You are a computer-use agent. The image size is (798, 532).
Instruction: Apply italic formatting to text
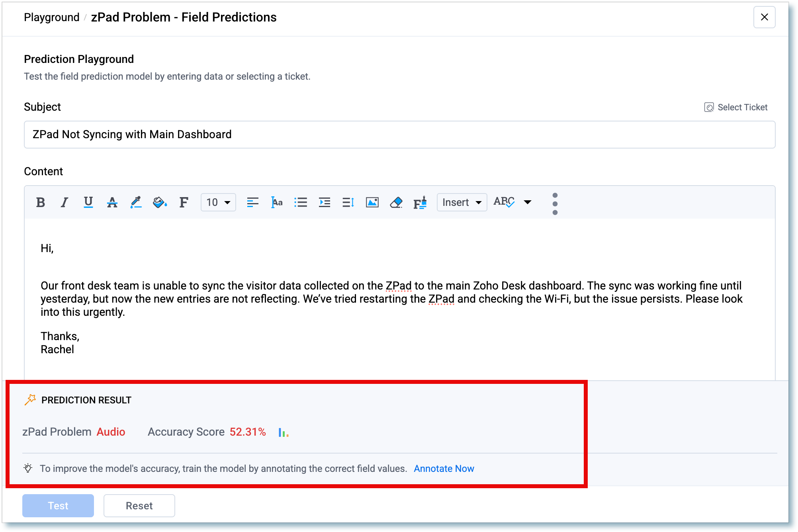click(64, 202)
